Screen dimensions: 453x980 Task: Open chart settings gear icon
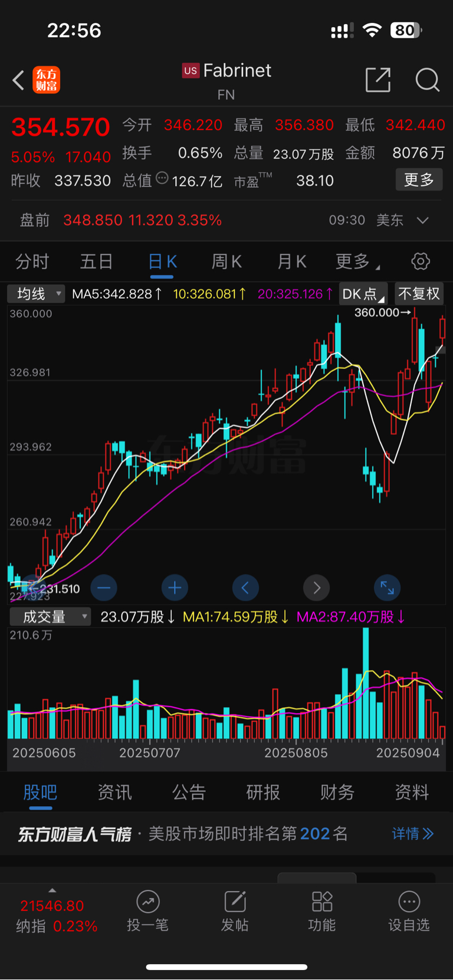[x=421, y=261]
